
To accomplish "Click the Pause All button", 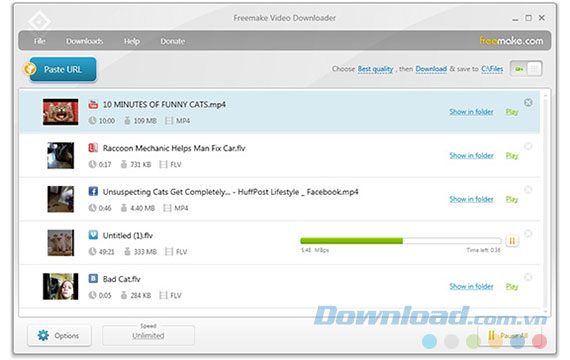I will (509, 335).
